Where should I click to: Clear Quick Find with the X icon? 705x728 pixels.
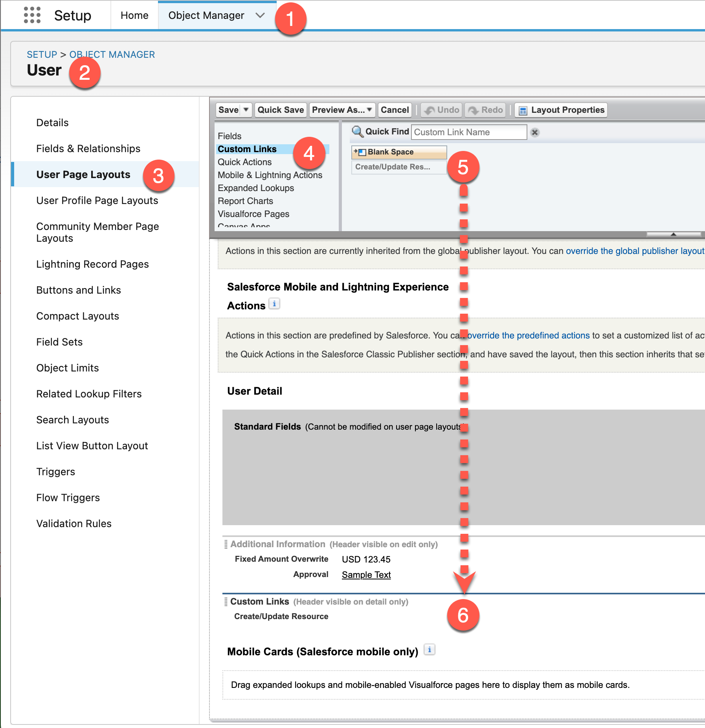[534, 132]
